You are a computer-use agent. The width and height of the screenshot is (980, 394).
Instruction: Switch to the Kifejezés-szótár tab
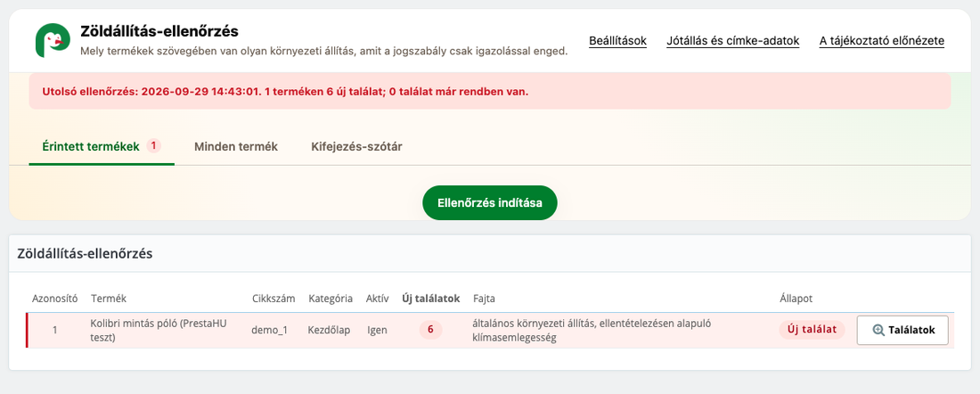[357, 146]
